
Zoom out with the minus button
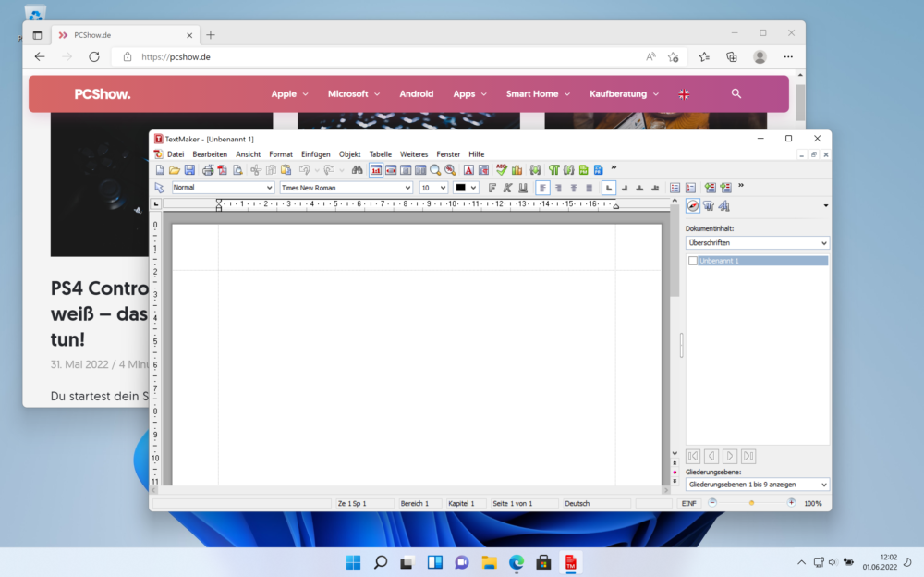coord(712,503)
